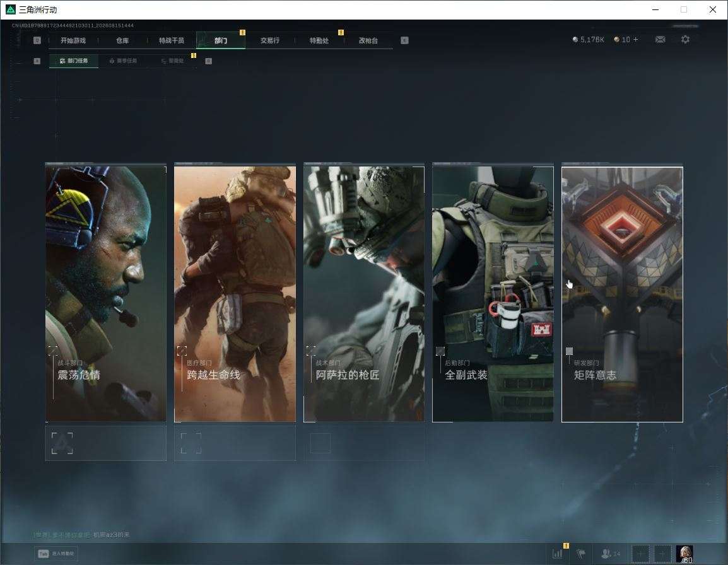Open the 特勤处 top tab
Viewport: 728px width, 565px height.
(x=319, y=40)
